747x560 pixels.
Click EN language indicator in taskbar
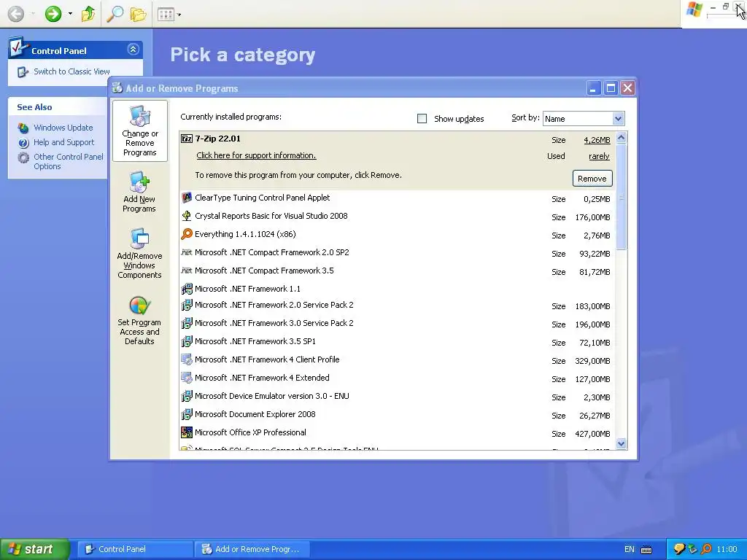tap(630, 550)
